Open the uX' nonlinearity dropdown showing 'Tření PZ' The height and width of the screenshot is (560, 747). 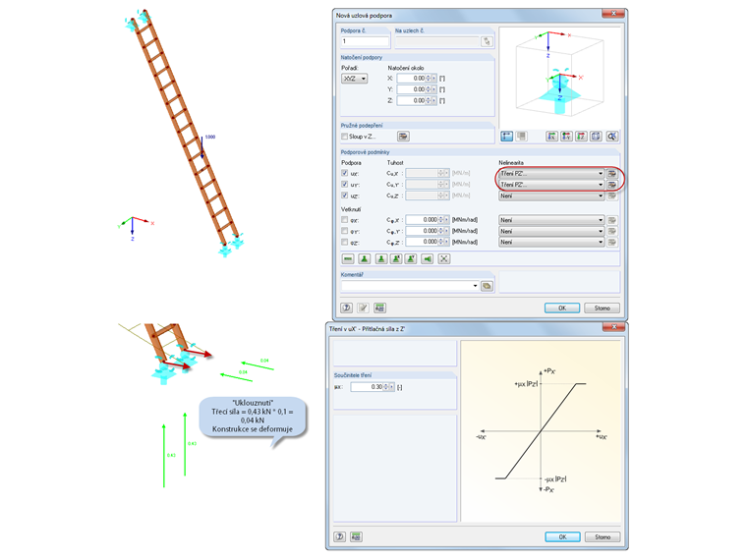point(551,173)
